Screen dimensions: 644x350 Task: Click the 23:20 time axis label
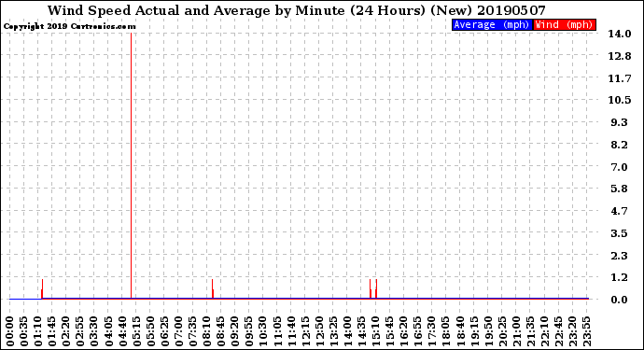click(x=572, y=331)
